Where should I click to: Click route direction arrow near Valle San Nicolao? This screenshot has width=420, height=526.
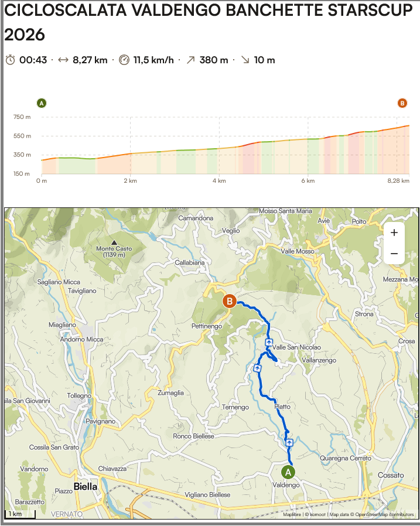[269, 342]
